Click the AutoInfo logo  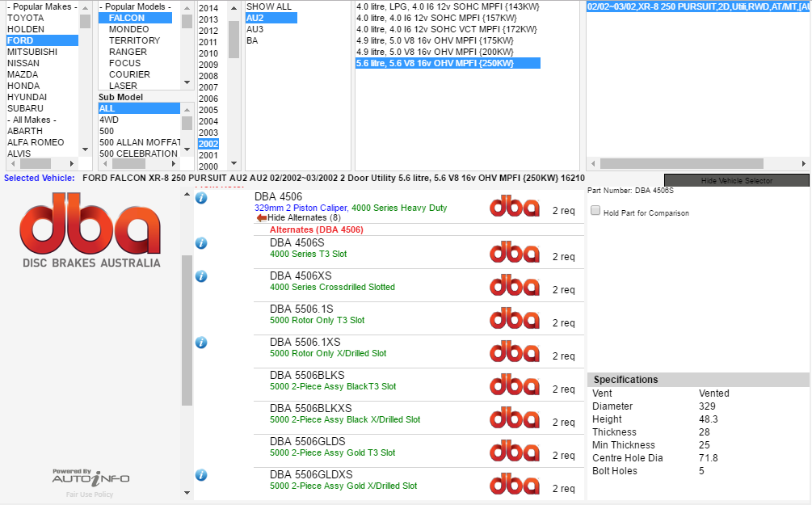coord(90,477)
